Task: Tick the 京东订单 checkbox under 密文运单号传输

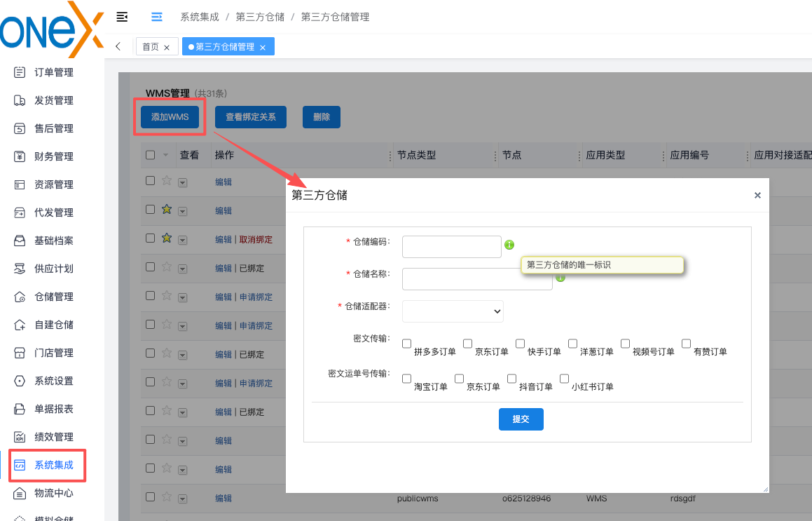Action: click(x=459, y=379)
